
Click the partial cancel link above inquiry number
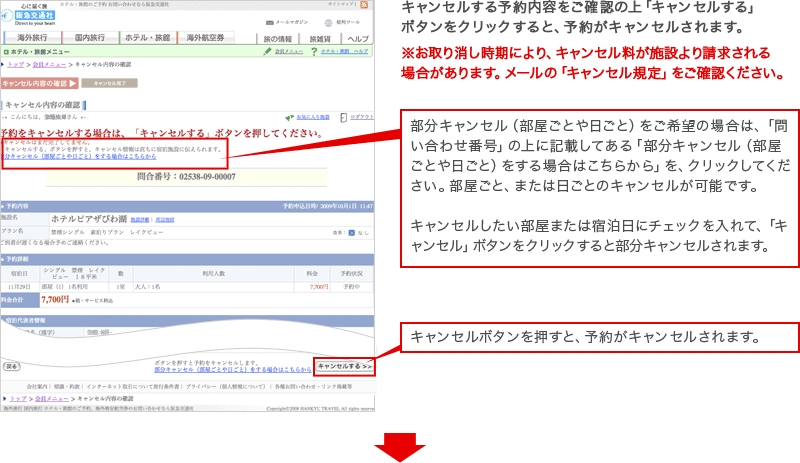point(80,156)
